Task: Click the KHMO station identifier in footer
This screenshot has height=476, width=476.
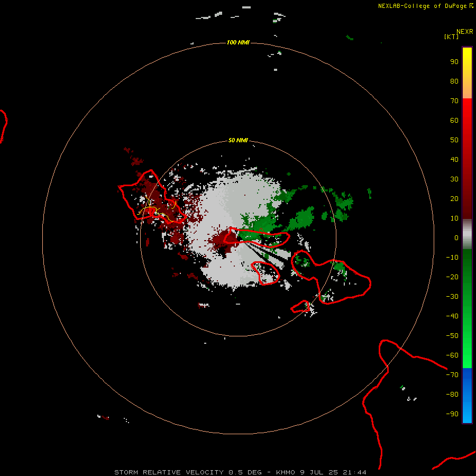Action: 286,472
